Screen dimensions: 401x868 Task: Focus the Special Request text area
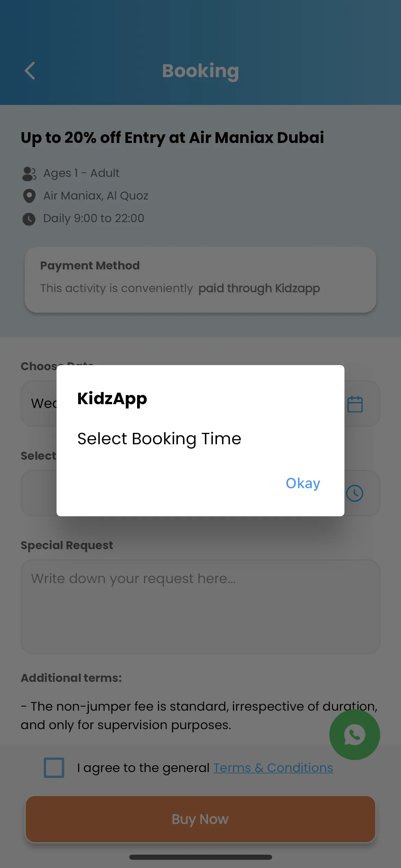coord(200,606)
